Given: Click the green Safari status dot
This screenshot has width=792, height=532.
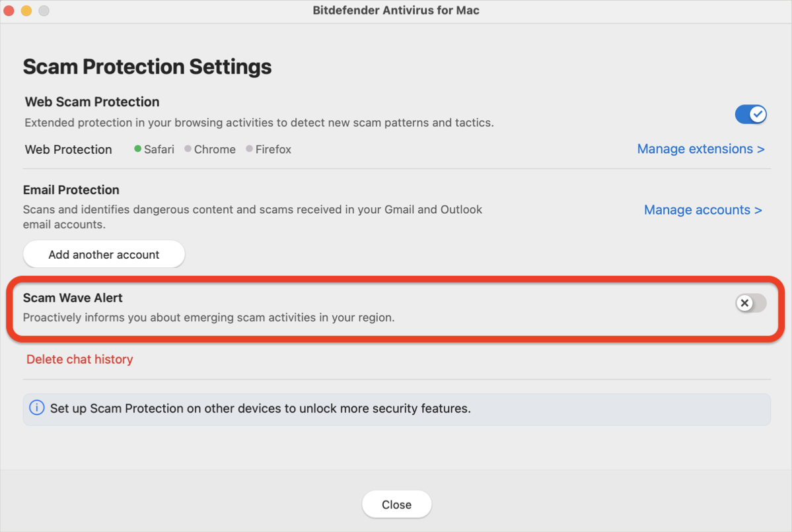Looking at the screenshot, I should (x=138, y=149).
